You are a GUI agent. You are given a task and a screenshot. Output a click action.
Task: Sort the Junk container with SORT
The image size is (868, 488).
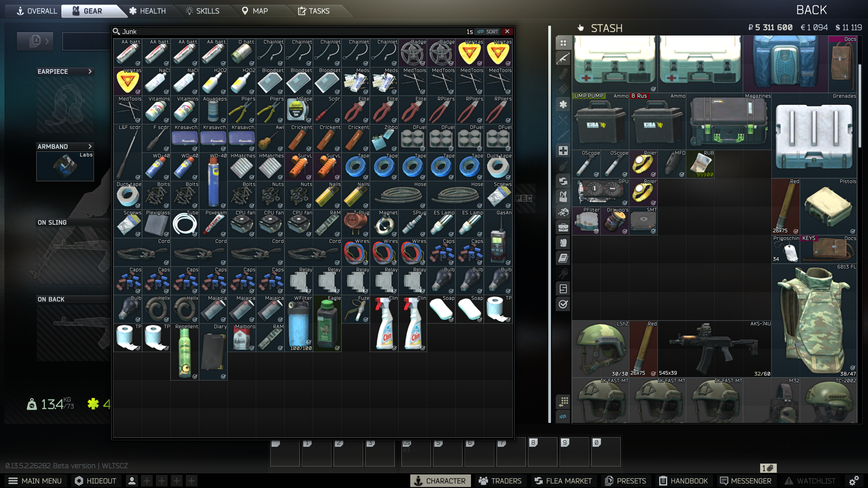click(x=488, y=32)
